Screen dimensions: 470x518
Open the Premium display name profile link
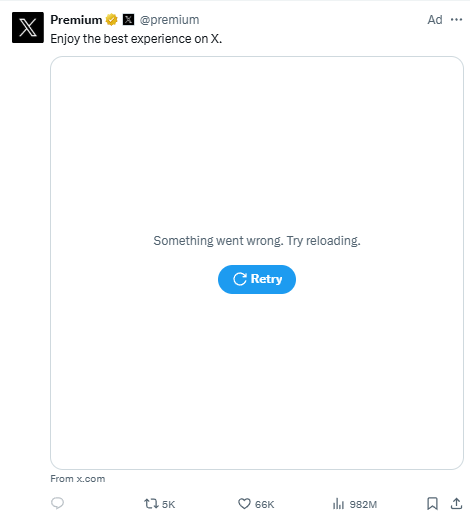pos(76,20)
